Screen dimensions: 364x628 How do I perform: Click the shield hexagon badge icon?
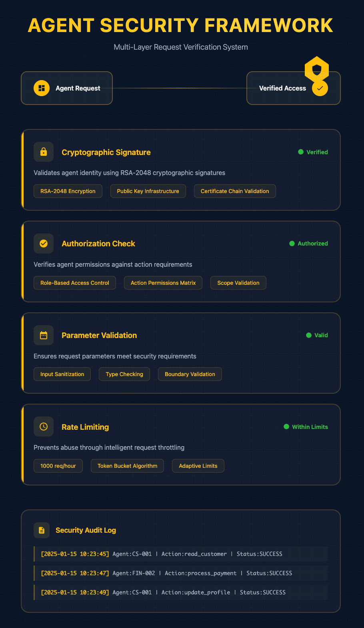[x=317, y=70]
